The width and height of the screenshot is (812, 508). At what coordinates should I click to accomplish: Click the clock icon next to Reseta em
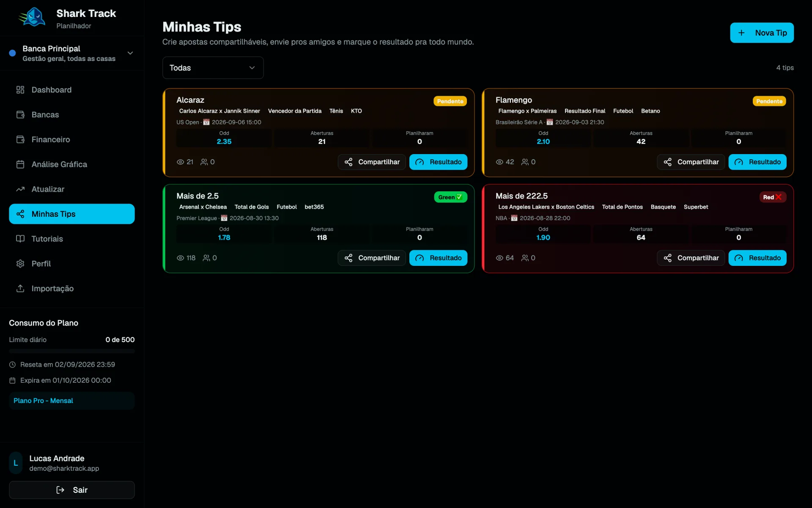pyautogui.click(x=13, y=364)
